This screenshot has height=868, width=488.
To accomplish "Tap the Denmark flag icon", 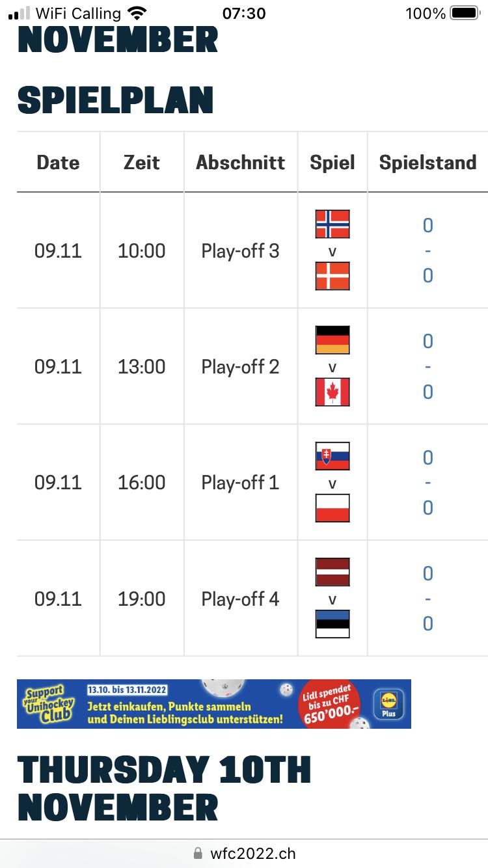I will point(332,276).
